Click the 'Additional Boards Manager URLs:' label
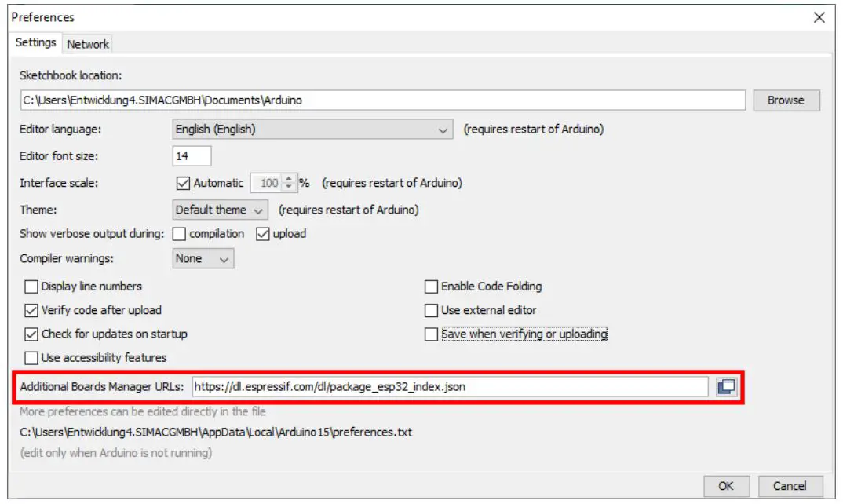 coord(101,387)
